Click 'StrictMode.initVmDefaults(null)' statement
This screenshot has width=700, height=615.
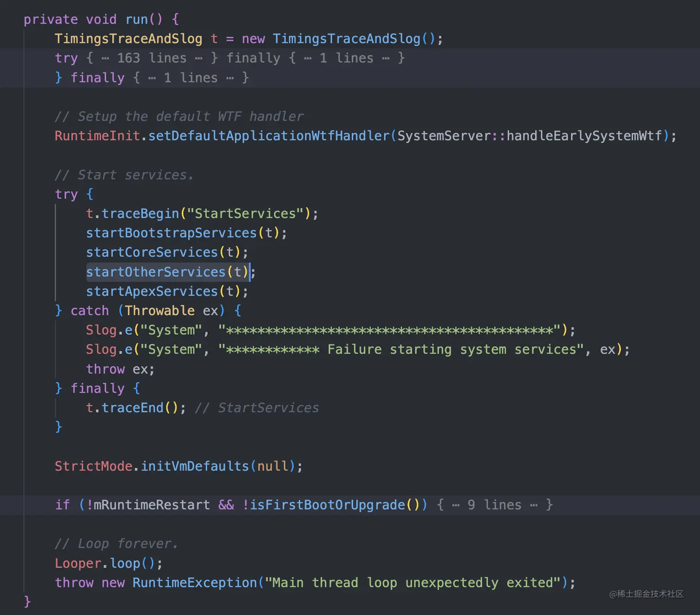[179, 466]
